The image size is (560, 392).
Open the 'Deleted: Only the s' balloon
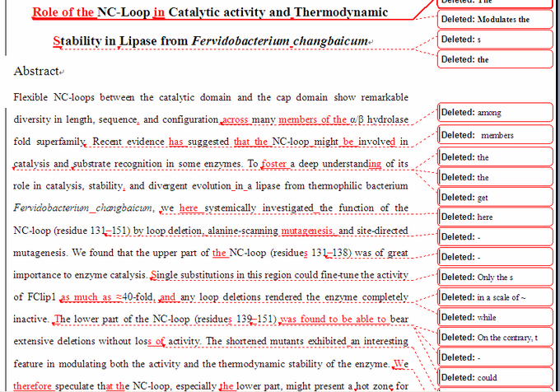(494, 277)
